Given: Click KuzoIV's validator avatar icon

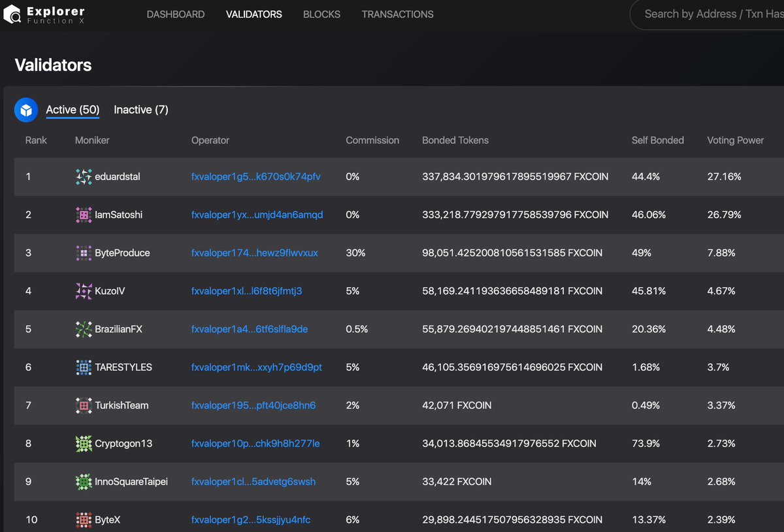Looking at the screenshot, I should 84,291.
